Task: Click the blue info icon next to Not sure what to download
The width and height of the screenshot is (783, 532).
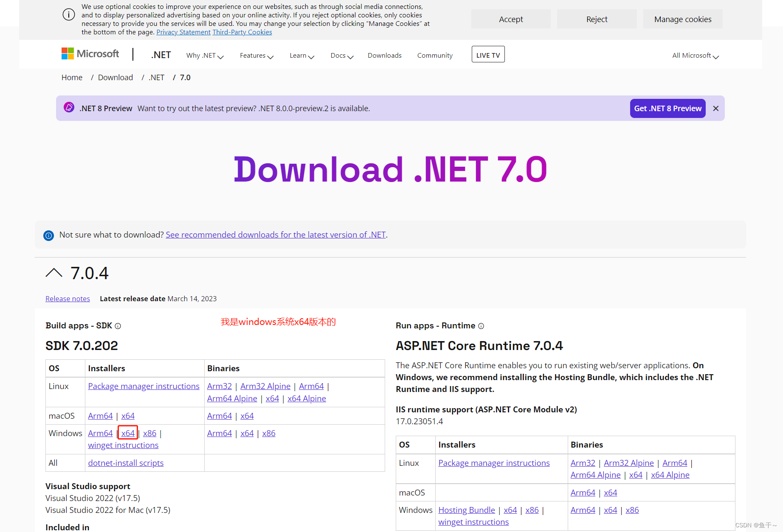Action: (49, 235)
